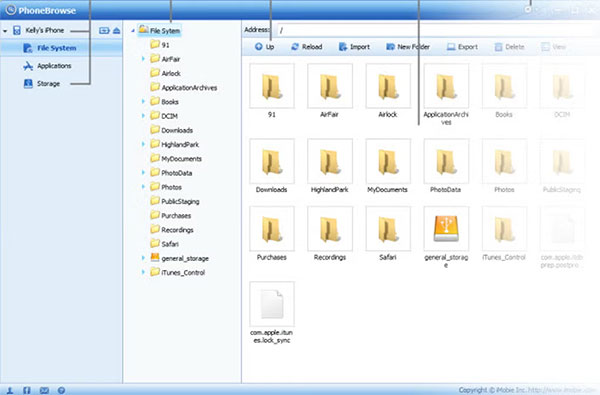Select the PhotoData folder thumbnail

click(446, 161)
